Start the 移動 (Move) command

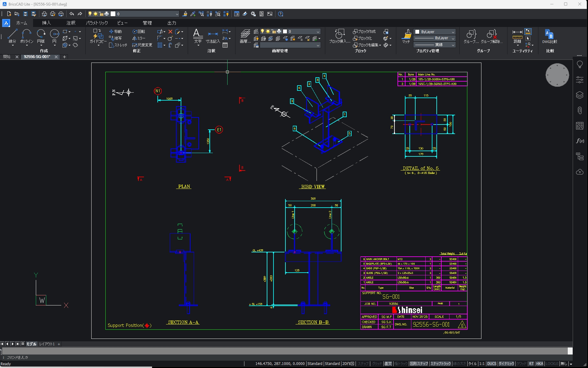click(x=116, y=31)
